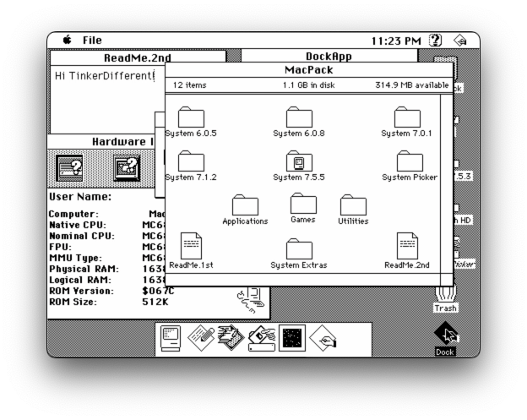The width and height of the screenshot is (527, 420).
Task: Open the System 6.0.8 folder
Action: 299,118
